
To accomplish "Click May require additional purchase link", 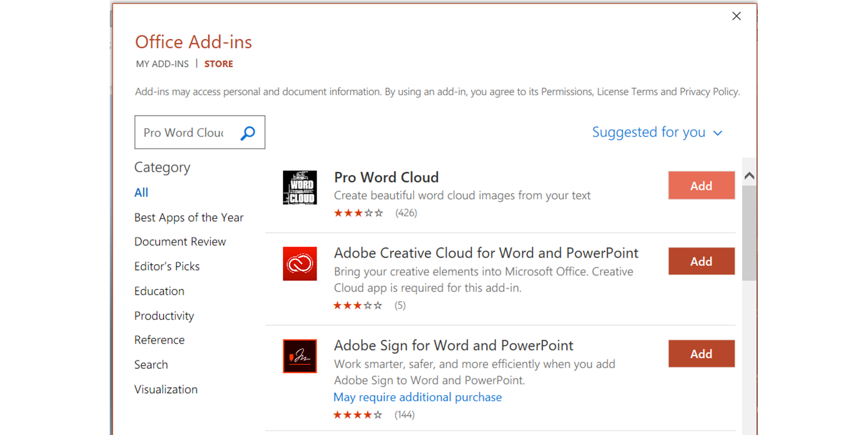I will coord(417,397).
